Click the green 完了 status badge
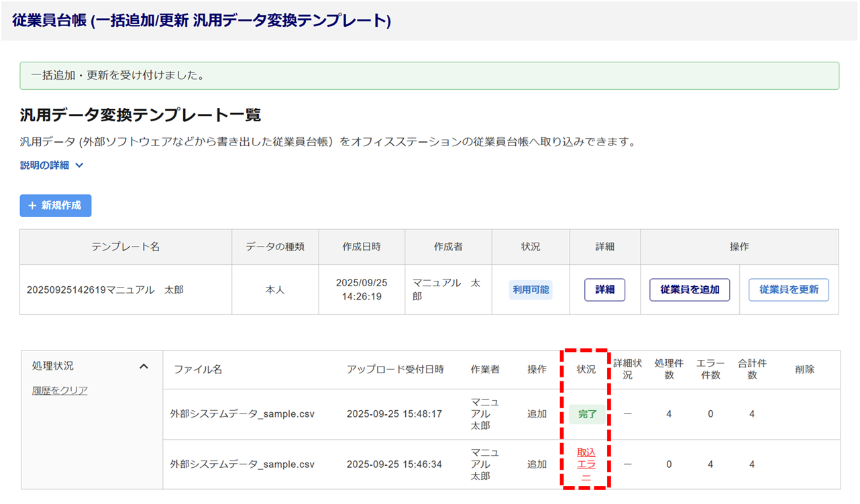The height and width of the screenshot is (504, 860). pyautogui.click(x=587, y=414)
